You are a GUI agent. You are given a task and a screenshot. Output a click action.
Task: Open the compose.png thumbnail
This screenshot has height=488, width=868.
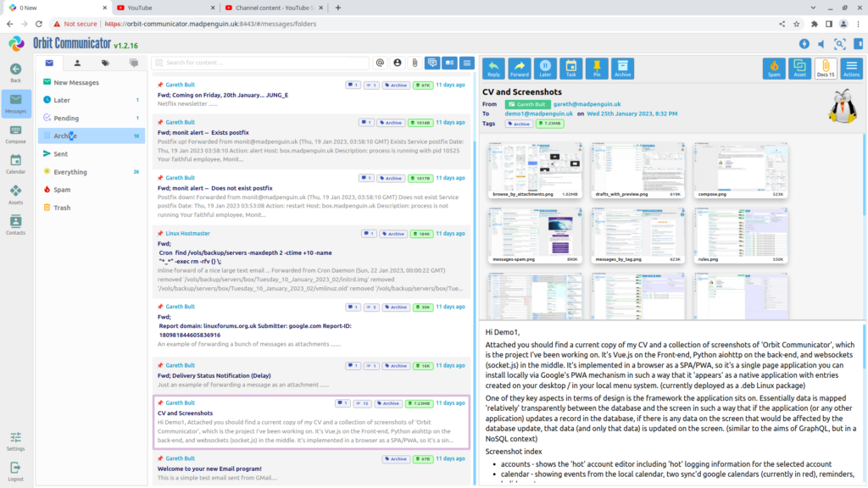click(x=741, y=169)
